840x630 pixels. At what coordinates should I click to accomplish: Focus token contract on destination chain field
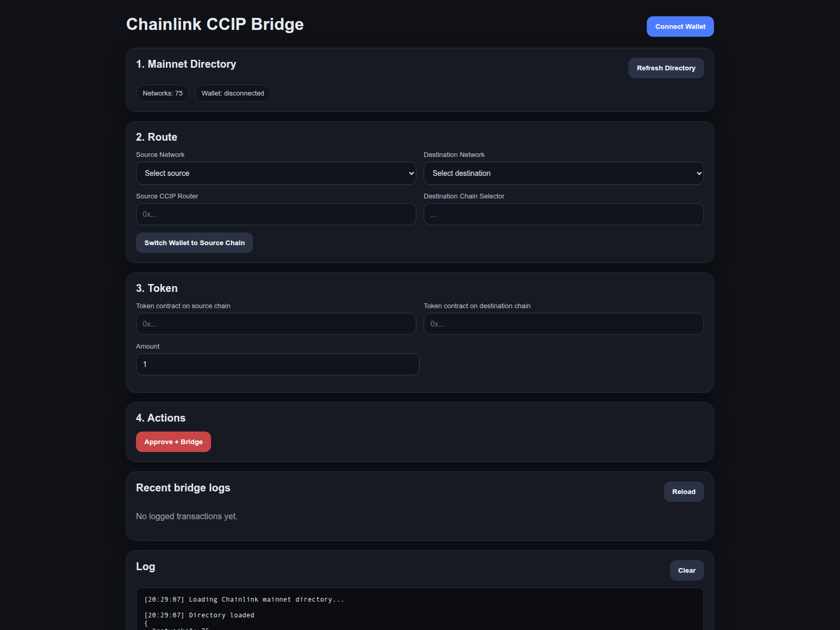[563, 324]
